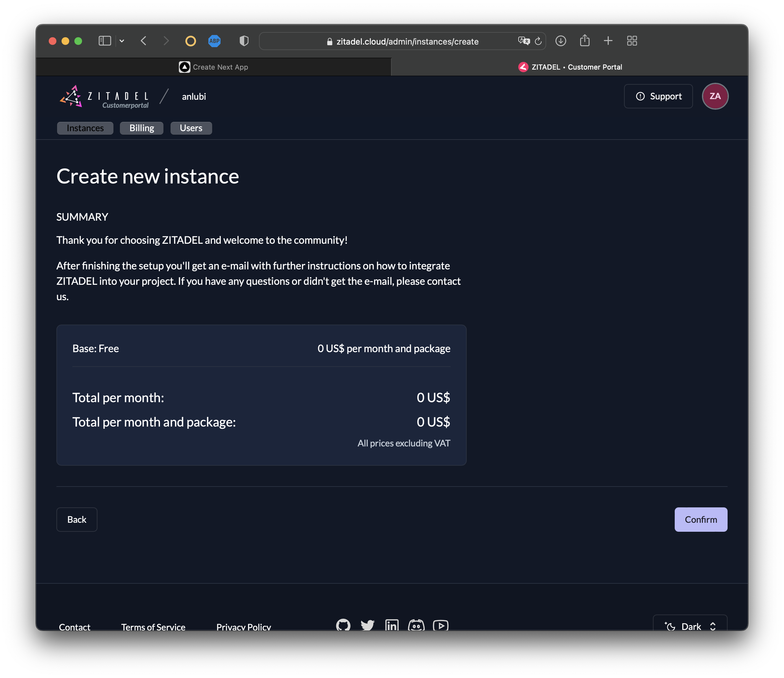Image resolution: width=784 pixels, height=678 pixels.
Task: Click the ZITADEL Customerportal logo
Action: tap(104, 97)
